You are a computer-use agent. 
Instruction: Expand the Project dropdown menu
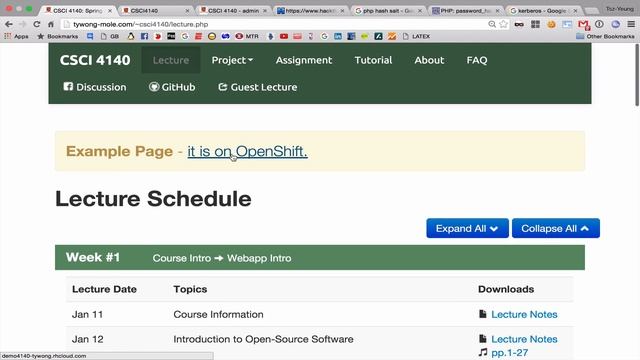tap(232, 60)
